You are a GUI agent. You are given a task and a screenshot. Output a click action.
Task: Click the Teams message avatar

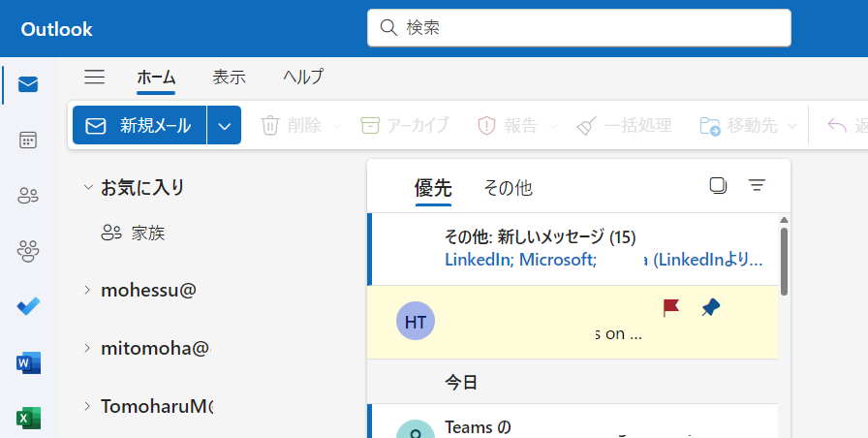tap(416, 429)
